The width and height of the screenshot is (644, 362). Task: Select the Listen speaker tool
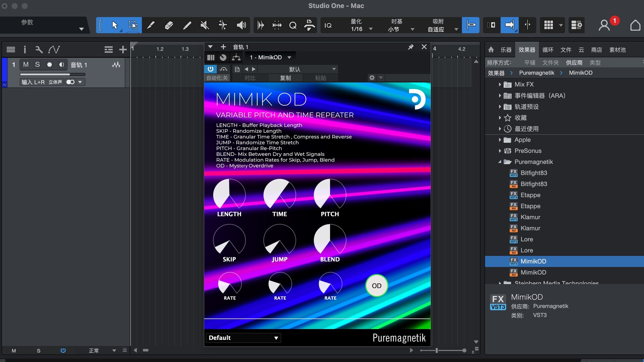241,25
